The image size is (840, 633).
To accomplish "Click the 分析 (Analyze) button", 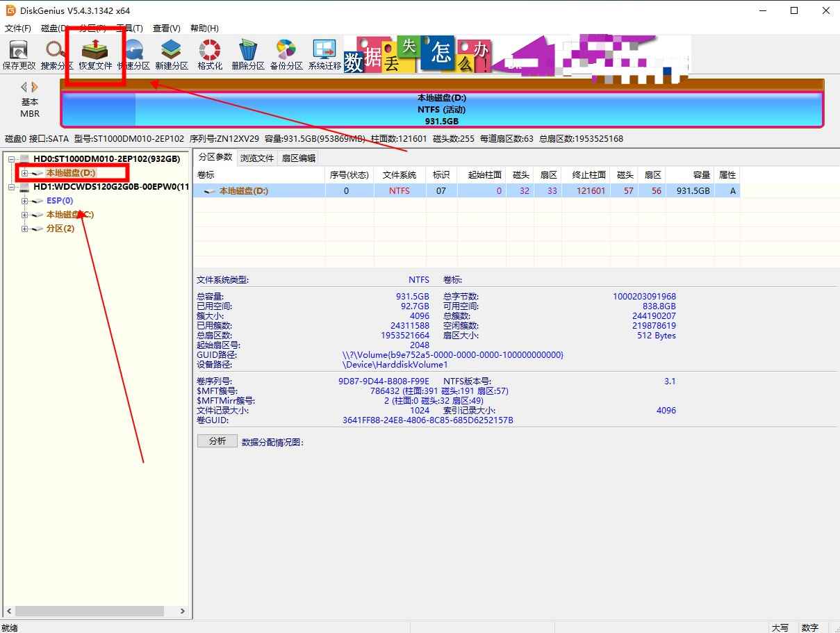I will coord(217,441).
